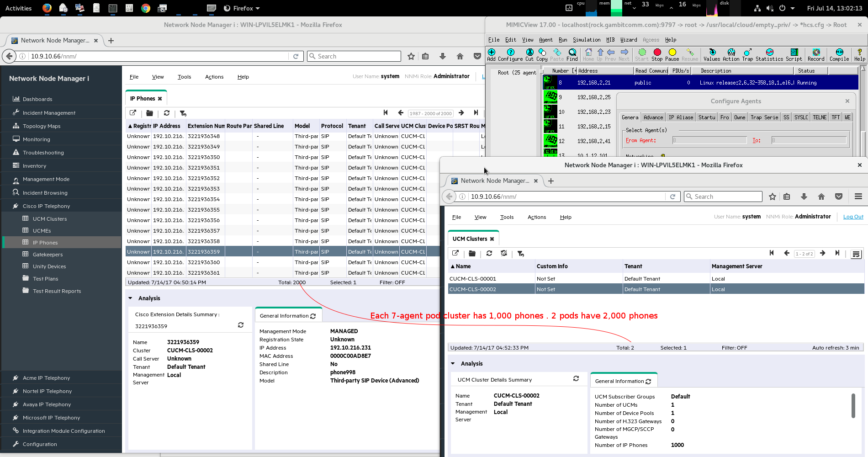This screenshot has height=457, width=868.
Task: Refresh Cisco Extension Details Summary
Action: pos(241,325)
